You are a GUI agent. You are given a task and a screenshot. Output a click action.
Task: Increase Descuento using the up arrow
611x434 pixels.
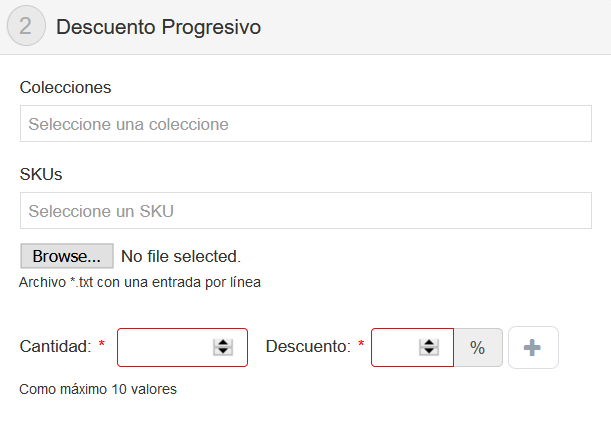429,342
